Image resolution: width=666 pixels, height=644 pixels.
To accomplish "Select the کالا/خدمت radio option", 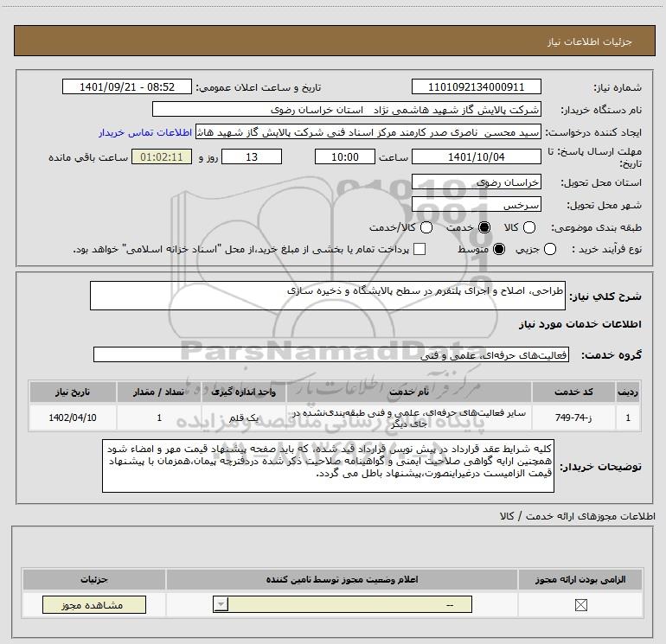I will click(x=426, y=227).
